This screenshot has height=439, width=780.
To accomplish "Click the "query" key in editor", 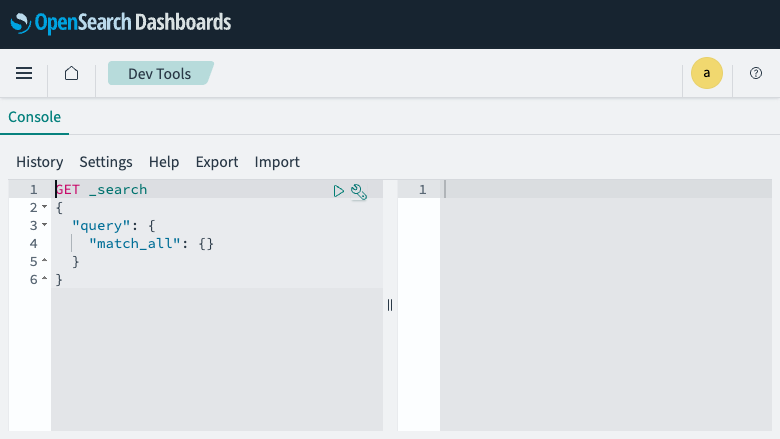I will point(101,226).
